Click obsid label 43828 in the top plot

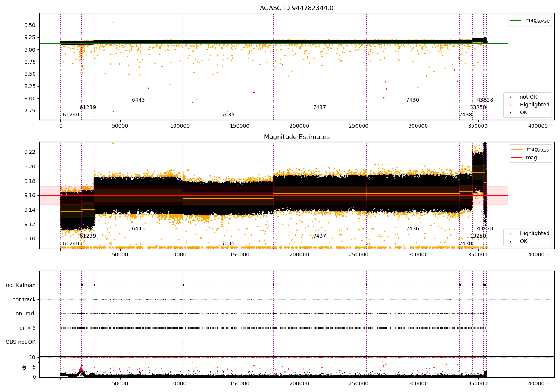tap(485, 100)
